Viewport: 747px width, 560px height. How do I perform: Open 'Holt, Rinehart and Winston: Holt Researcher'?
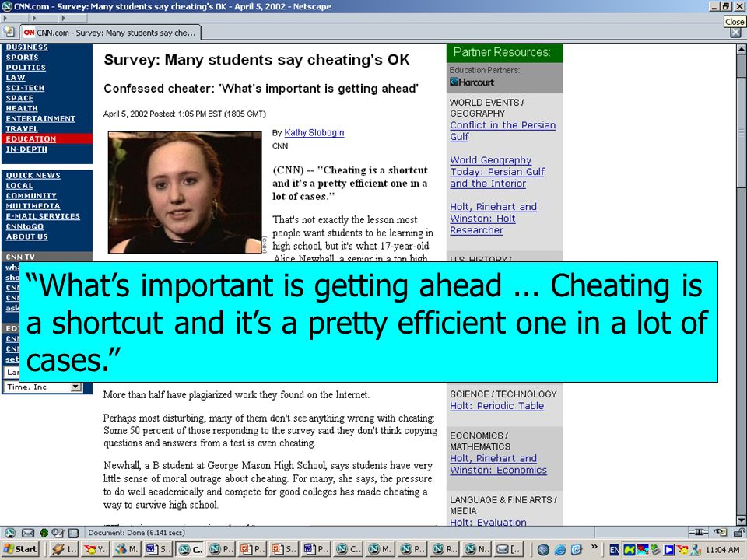pyautogui.click(x=493, y=219)
